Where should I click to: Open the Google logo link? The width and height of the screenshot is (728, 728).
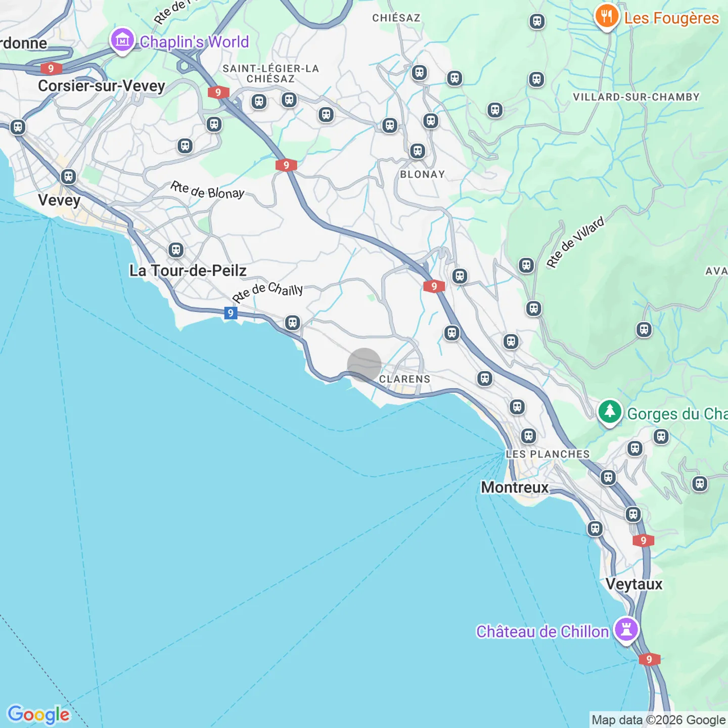coord(39,714)
